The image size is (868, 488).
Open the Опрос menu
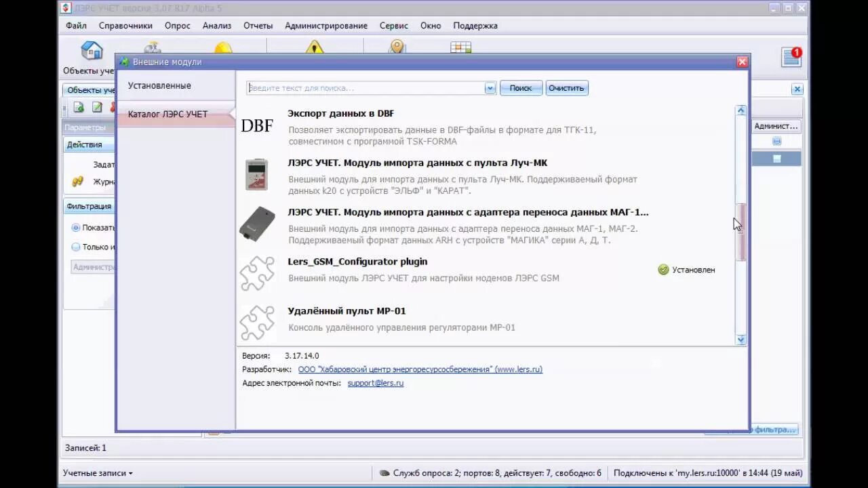click(x=178, y=26)
